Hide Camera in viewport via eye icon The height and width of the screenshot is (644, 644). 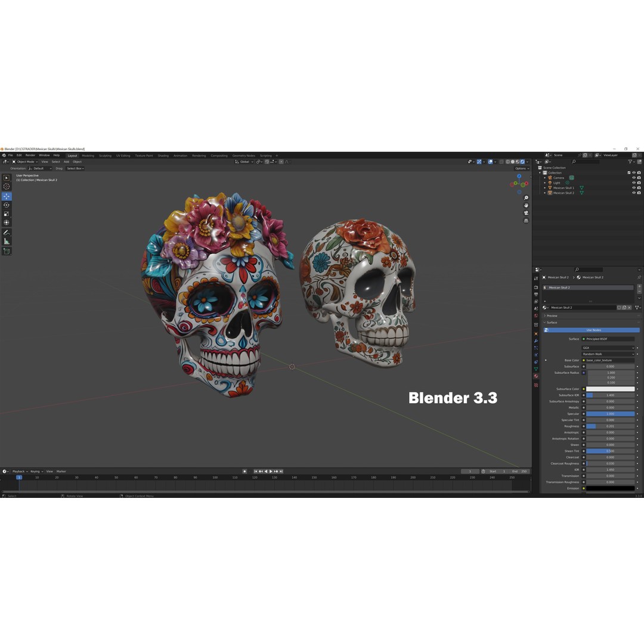click(x=634, y=178)
